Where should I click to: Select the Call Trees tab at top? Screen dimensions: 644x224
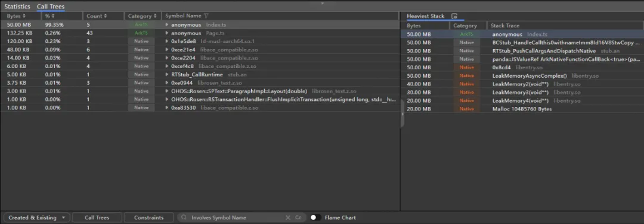(x=51, y=7)
